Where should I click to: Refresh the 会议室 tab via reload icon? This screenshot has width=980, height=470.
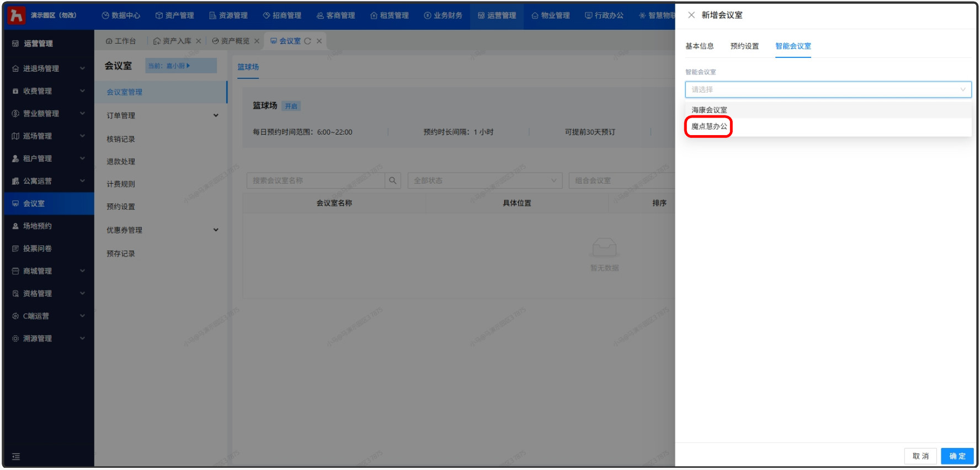[x=308, y=41]
